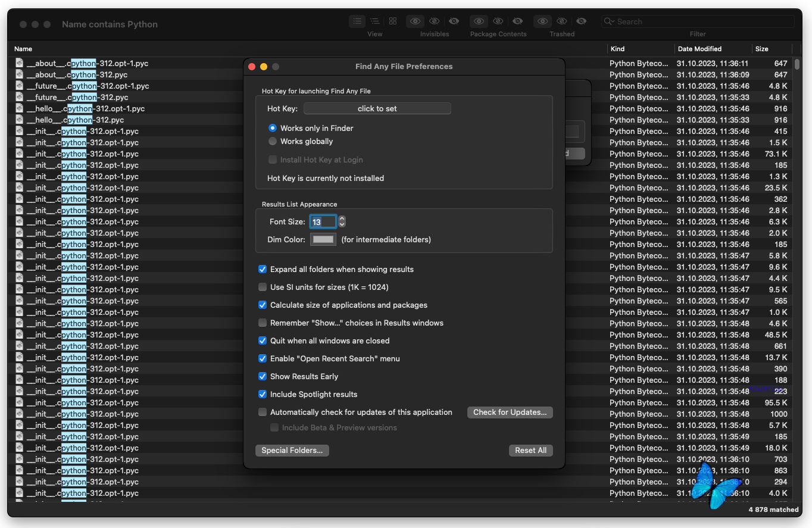Click the Hot Key "click to set" button
The width and height of the screenshot is (812, 528).
[377, 108]
